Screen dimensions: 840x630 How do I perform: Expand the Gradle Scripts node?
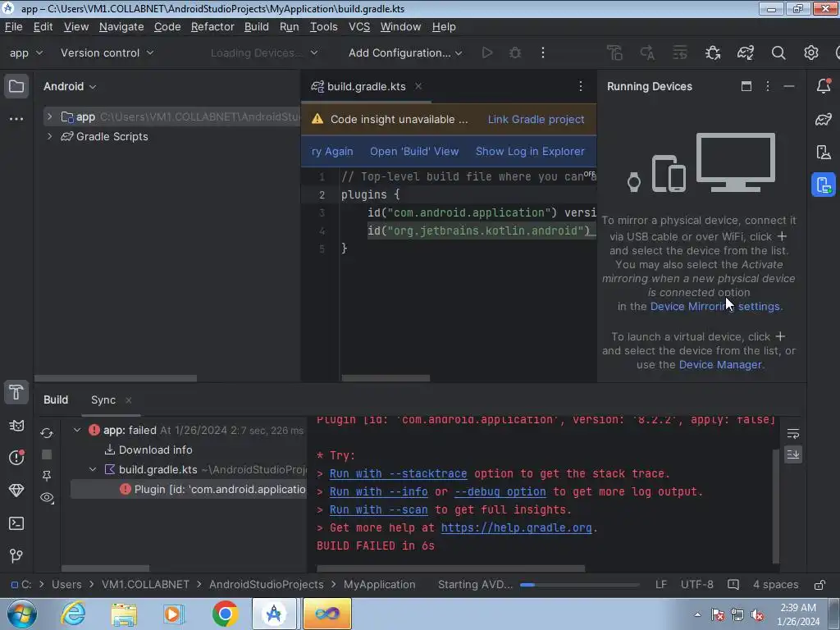tap(49, 136)
